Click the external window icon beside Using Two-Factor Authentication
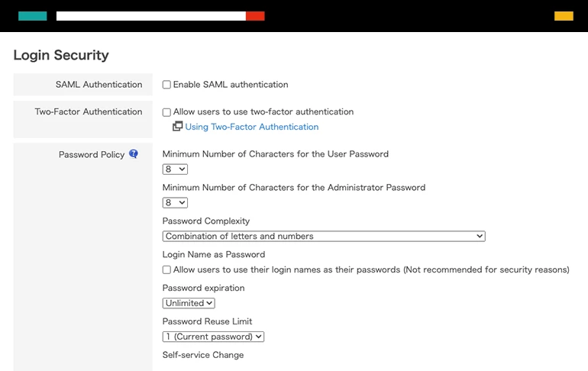This screenshot has width=588, height=371. tap(177, 126)
